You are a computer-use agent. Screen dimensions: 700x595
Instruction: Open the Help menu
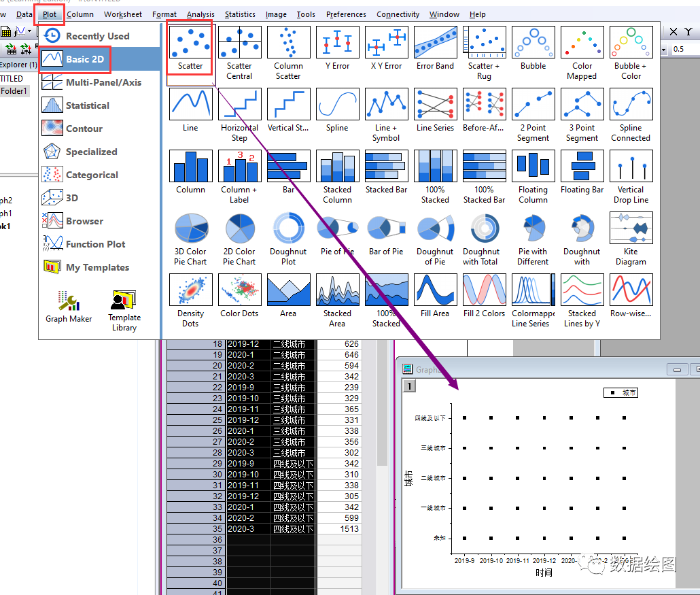[477, 14]
